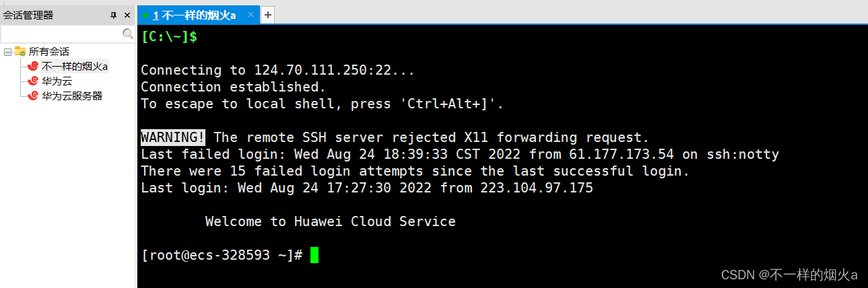868x288 pixels.
Task: Collapse the 所有会话 tree node
Action: [7, 52]
